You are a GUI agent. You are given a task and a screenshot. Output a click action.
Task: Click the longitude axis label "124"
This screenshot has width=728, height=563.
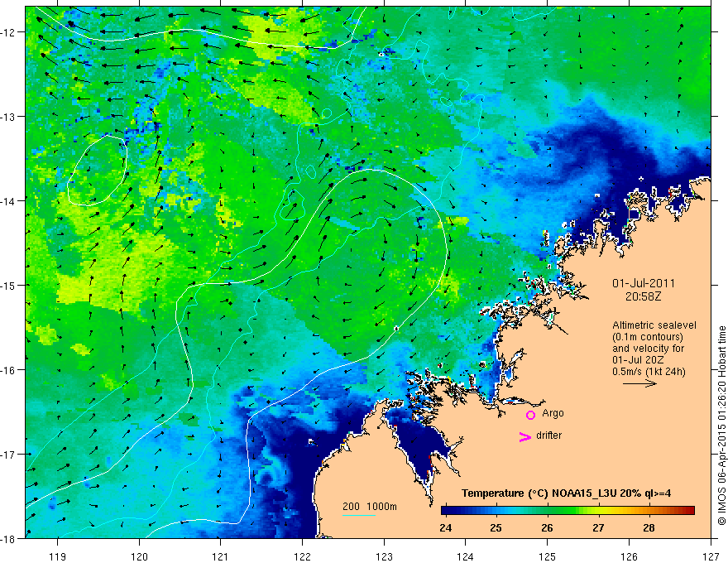[466, 556]
